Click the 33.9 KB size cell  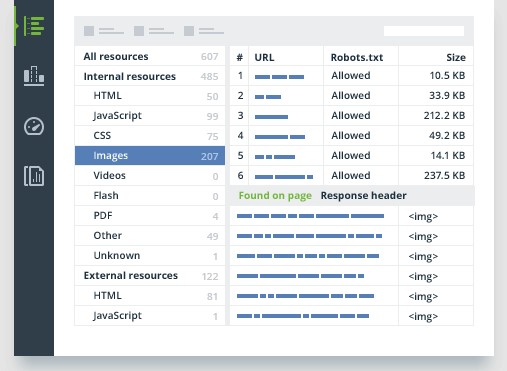coord(447,96)
